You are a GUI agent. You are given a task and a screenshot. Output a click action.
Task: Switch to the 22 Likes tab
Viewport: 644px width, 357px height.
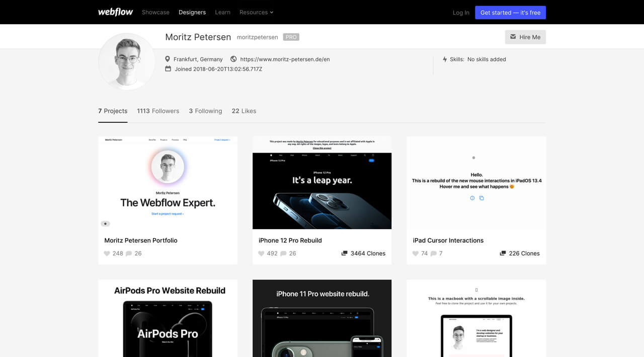244,111
